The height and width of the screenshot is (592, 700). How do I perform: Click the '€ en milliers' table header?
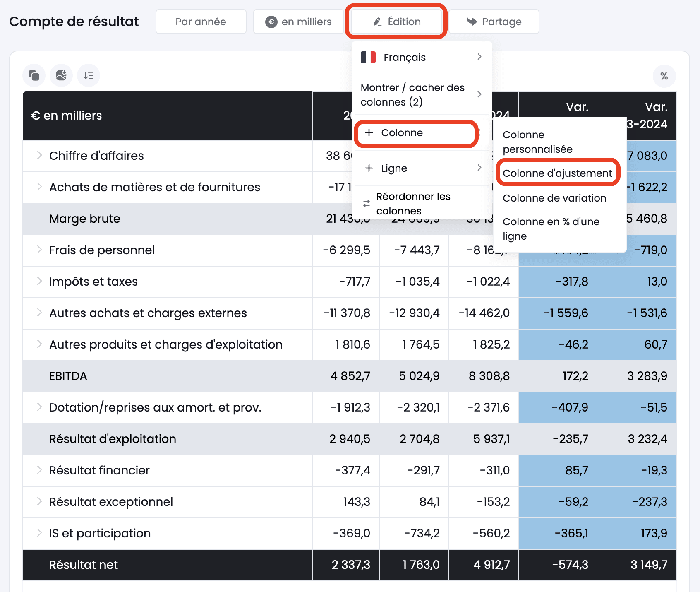(x=67, y=116)
